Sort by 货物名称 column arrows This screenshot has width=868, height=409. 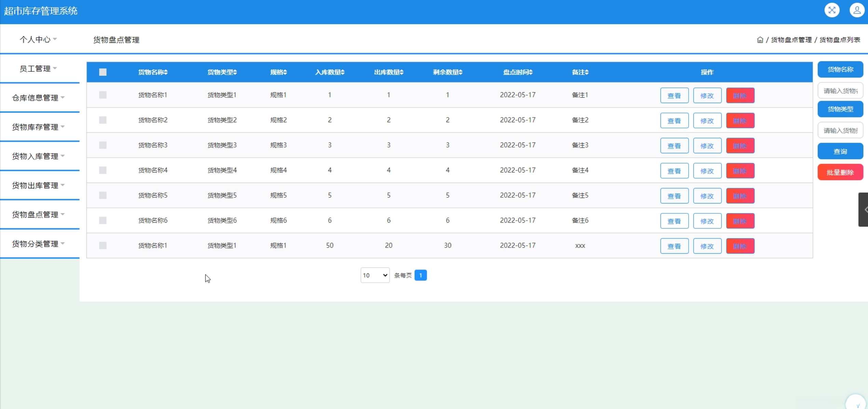coord(166,72)
